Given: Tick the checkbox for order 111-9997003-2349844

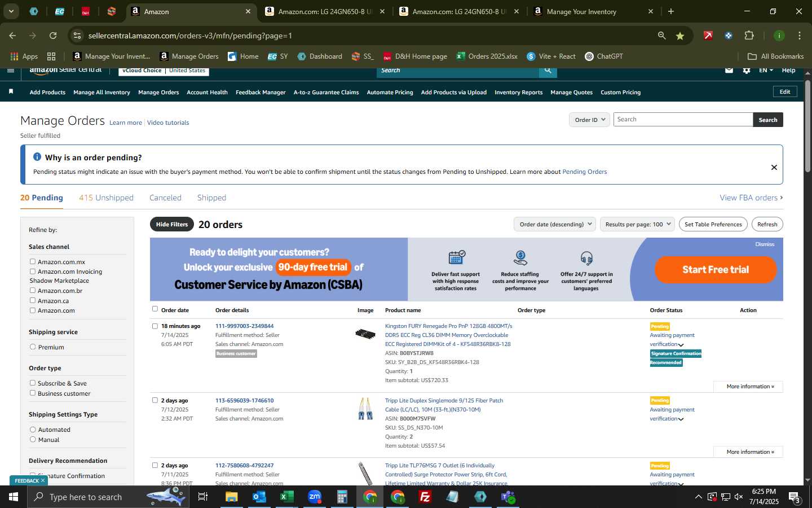Looking at the screenshot, I should point(155,326).
